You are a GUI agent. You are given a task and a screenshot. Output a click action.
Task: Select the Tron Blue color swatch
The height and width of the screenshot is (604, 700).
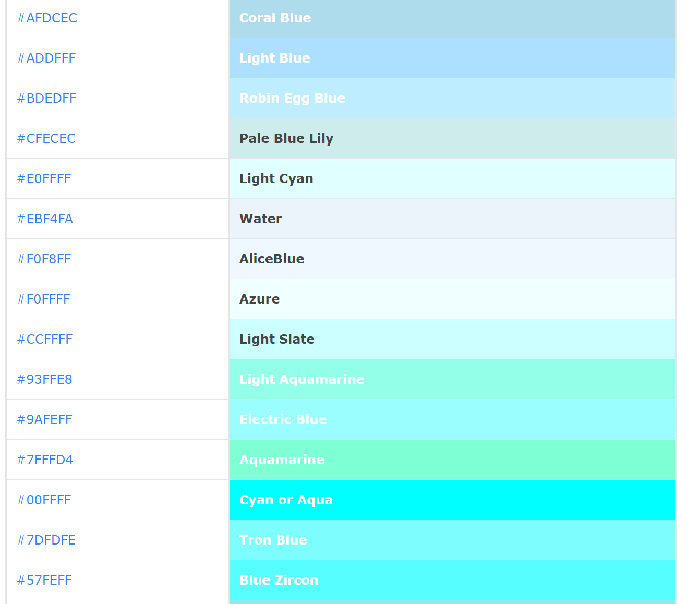(x=452, y=540)
